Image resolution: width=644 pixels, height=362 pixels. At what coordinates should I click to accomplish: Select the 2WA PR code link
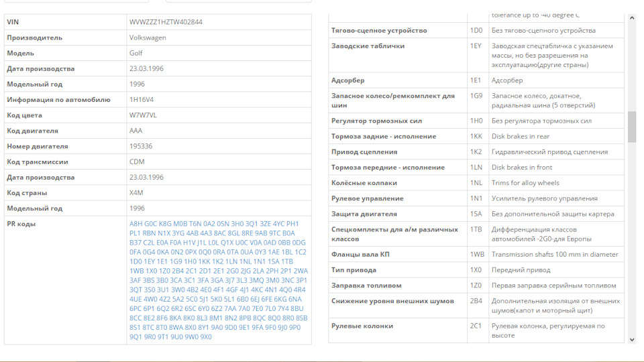click(301, 271)
